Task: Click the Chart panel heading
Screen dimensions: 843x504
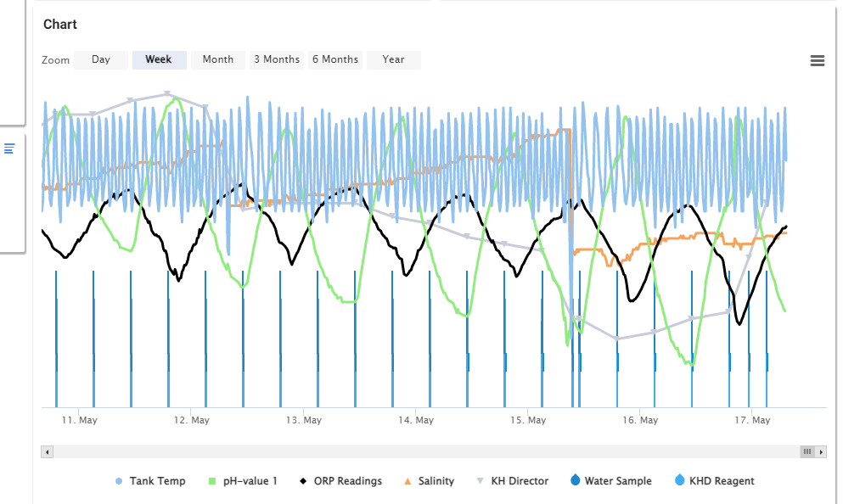Action: [60, 24]
